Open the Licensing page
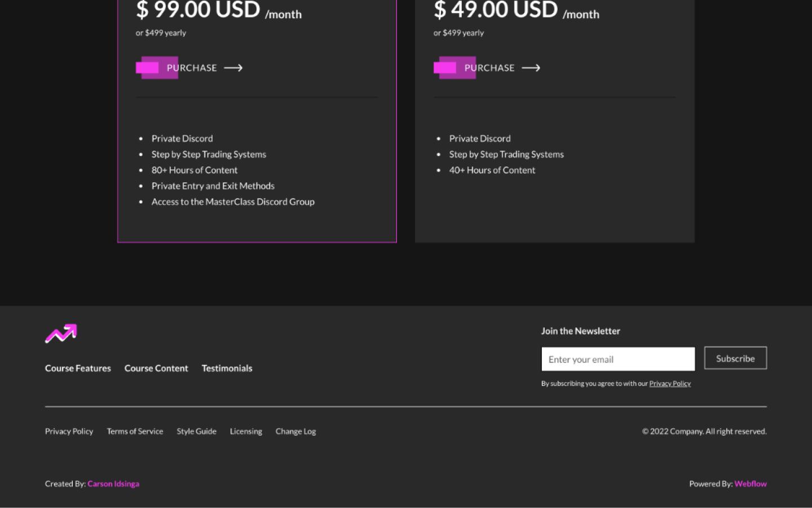 click(x=246, y=431)
